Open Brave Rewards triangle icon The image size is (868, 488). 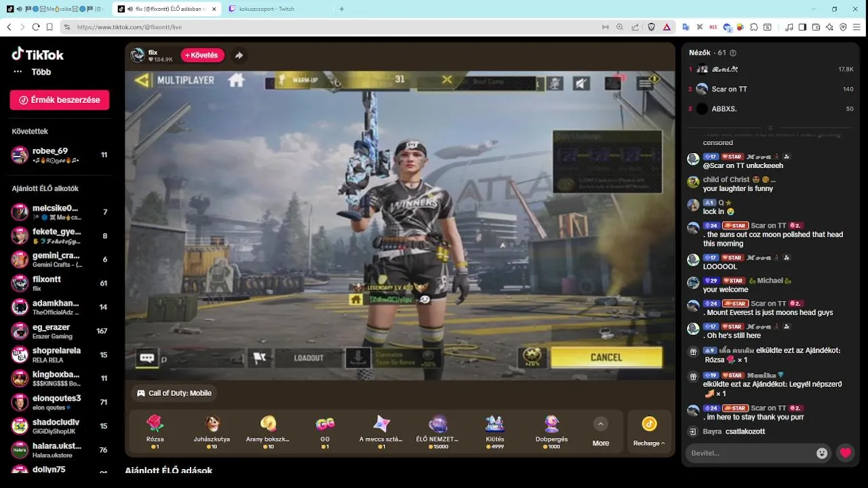click(x=667, y=27)
